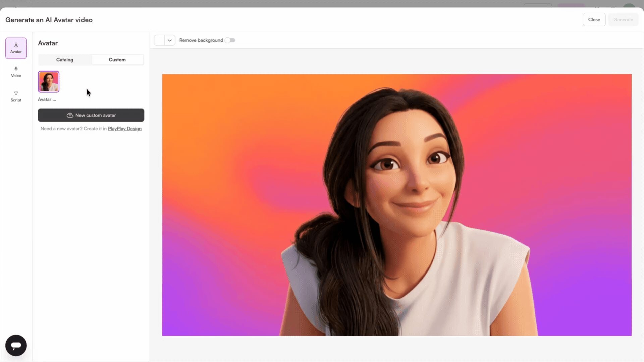Switch to the Catalog tab
The image size is (644, 362).
[x=65, y=60]
